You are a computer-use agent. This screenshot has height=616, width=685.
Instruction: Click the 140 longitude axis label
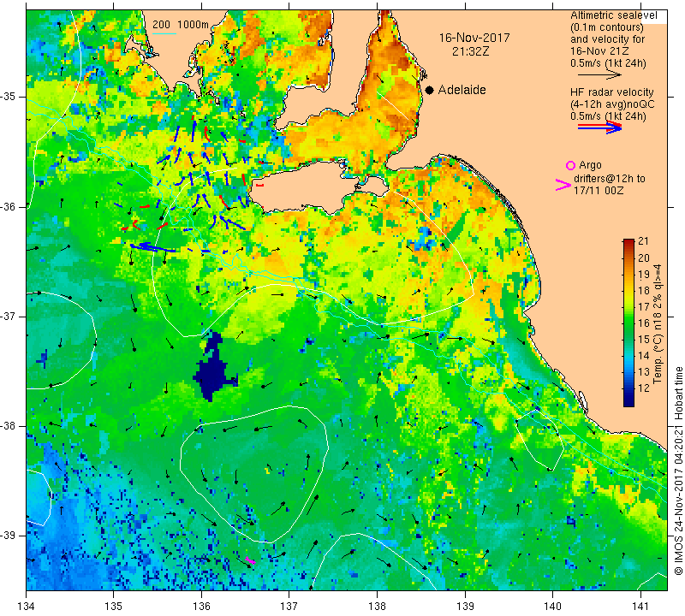pyautogui.click(x=552, y=607)
